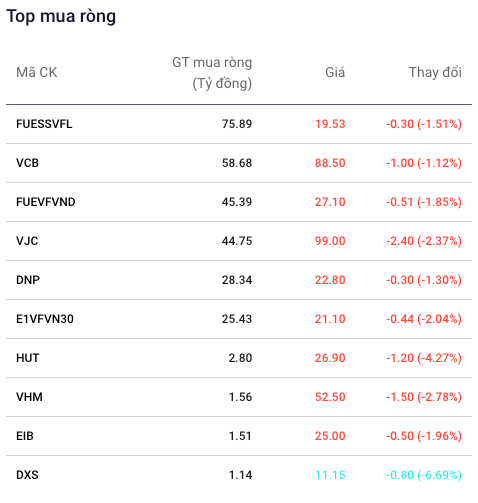The height and width of the screenshot is (503, 478).
Task: Click DXS price 11.15 in cyan
Action: [x=330, y=475]
